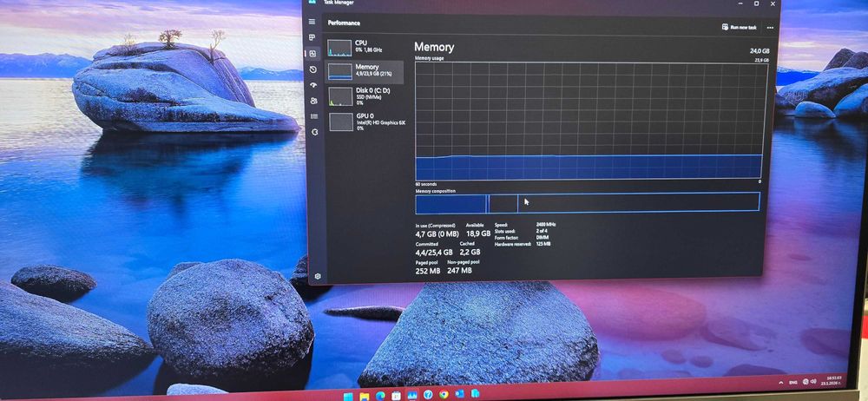Open the Services page in Task Manager
Image resolution: width=868 pixels, height=401 pixels.
click(315, 132)
